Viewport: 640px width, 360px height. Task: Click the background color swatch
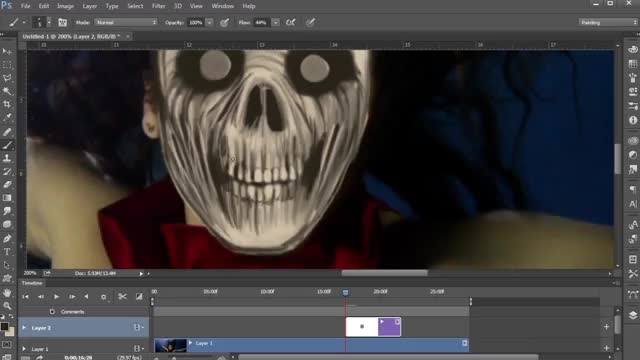pos(11,333)
